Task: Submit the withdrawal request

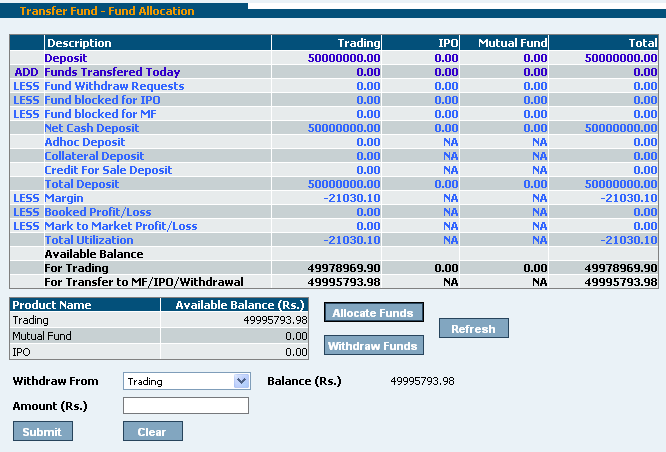Action: coord(42,432)
